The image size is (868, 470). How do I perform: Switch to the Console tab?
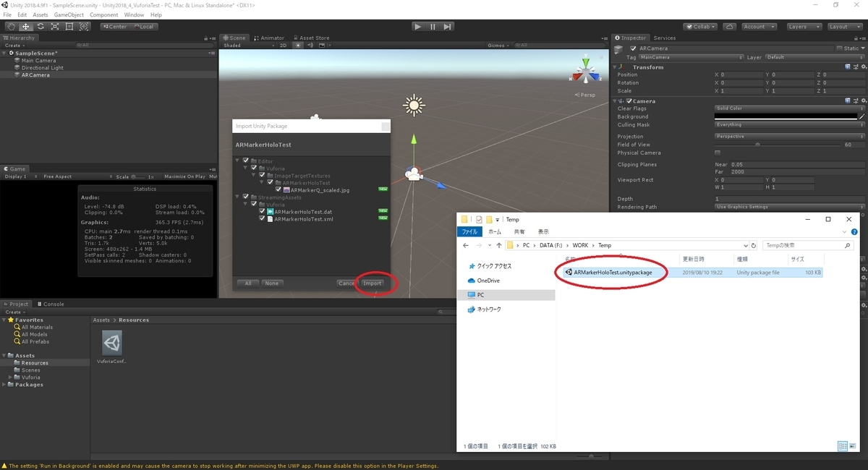[x=51, y=304]
